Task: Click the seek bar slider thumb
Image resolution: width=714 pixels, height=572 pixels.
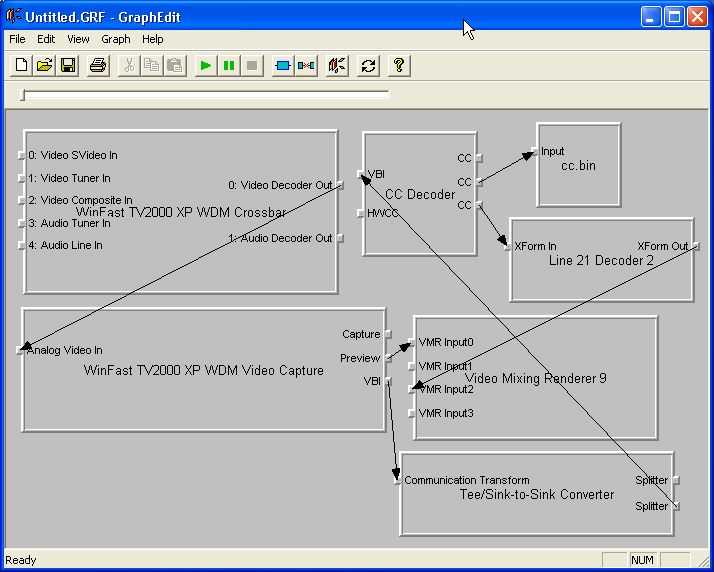Action: [22, 95]
